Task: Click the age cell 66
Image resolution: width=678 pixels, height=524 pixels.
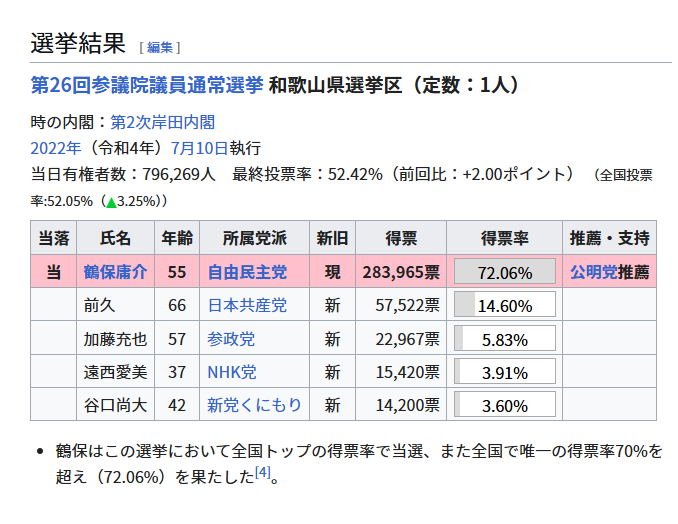Action: [x=177, y=305]
